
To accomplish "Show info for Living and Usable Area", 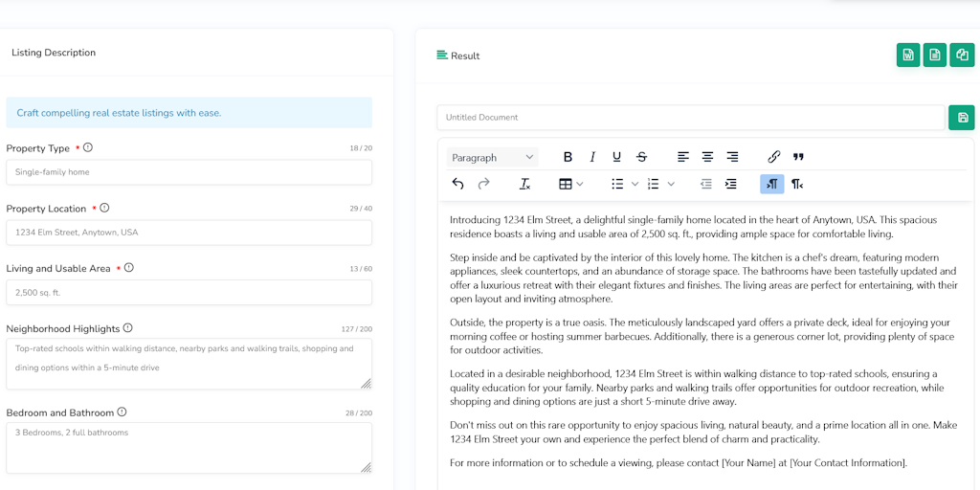I will coord(129,268).
